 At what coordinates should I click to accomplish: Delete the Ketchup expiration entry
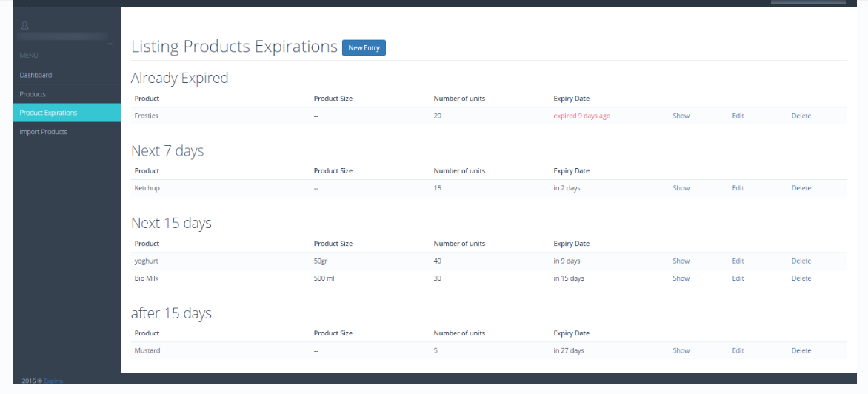click(x=801, y=188)
